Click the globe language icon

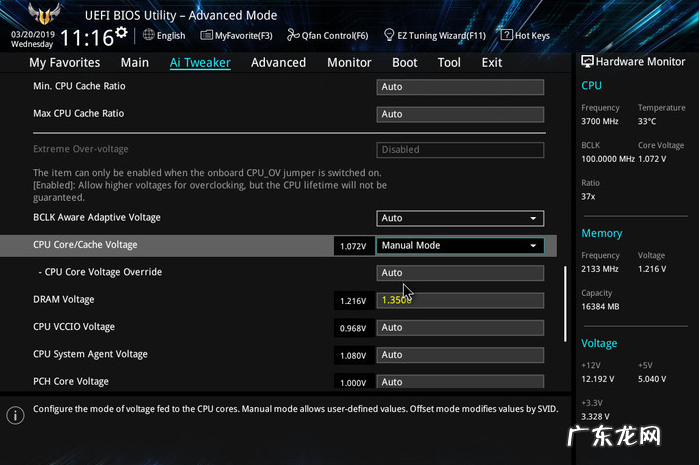[149, 35]
